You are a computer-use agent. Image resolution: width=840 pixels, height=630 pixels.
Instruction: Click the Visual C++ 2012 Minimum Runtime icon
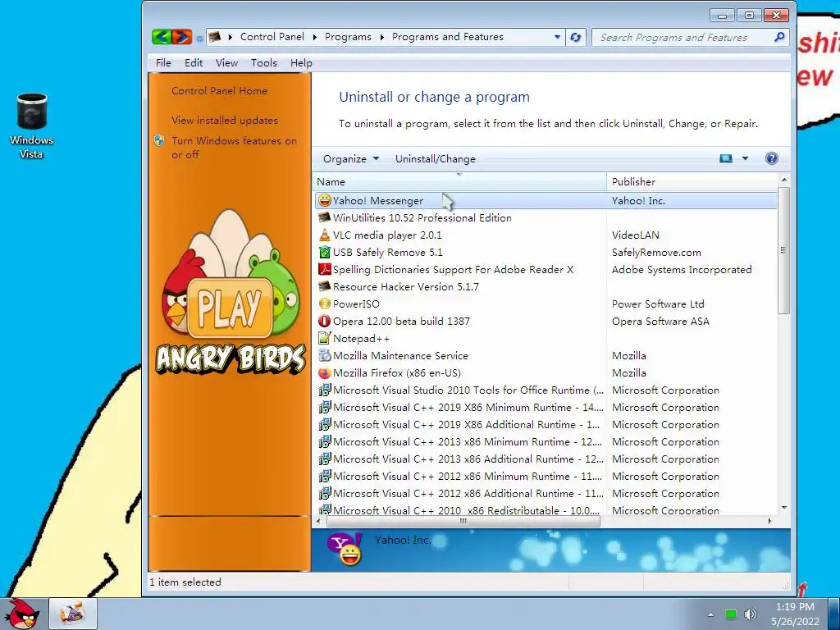(x=324, y=476)
